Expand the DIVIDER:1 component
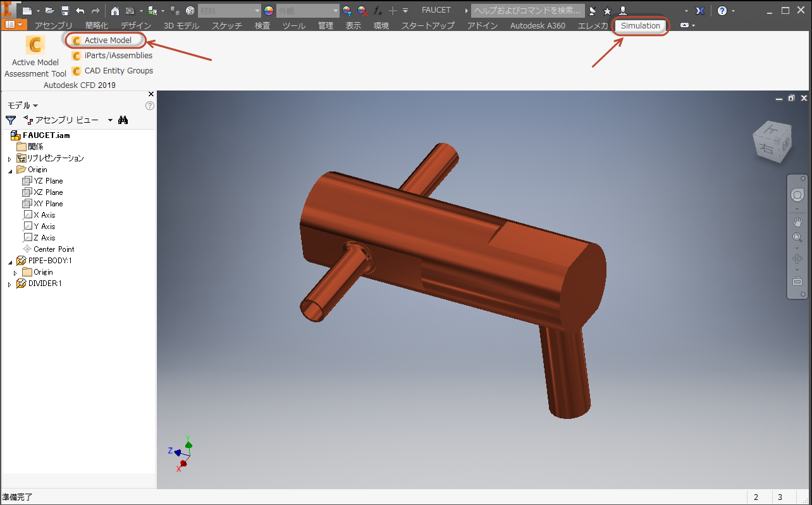The image size is (812, 505). [x=9, y=285]
